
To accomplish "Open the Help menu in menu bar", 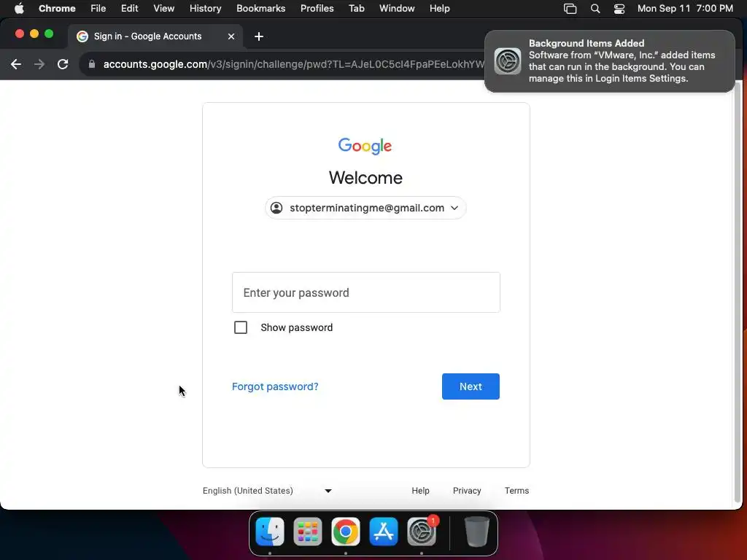I will click(439, 9).
